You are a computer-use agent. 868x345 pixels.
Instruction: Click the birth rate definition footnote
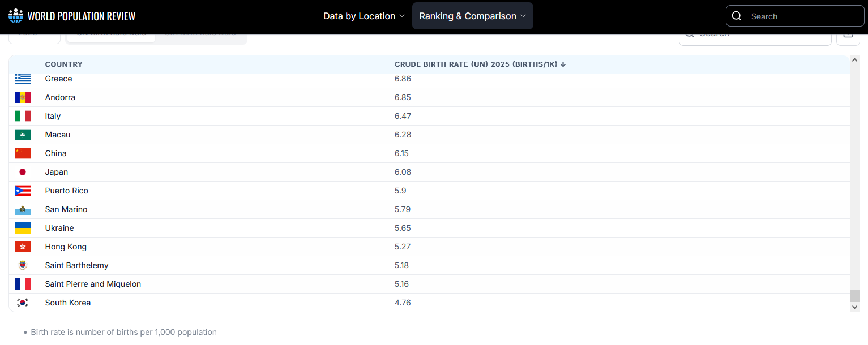click(123, 332)
